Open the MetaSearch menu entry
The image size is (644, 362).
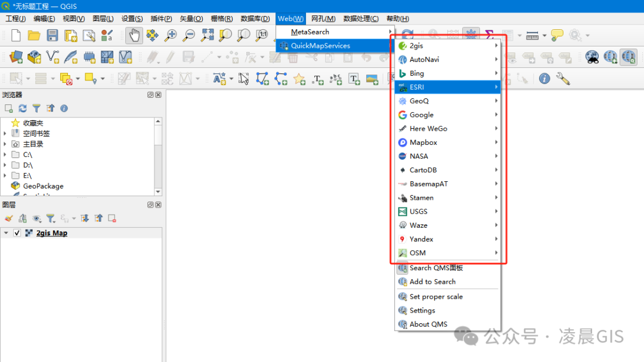[335, 32]
